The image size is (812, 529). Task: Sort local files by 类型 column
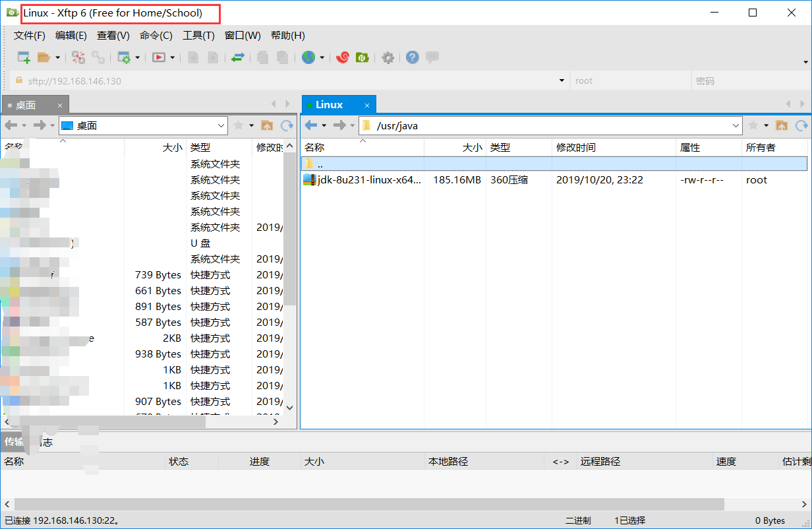219,147
